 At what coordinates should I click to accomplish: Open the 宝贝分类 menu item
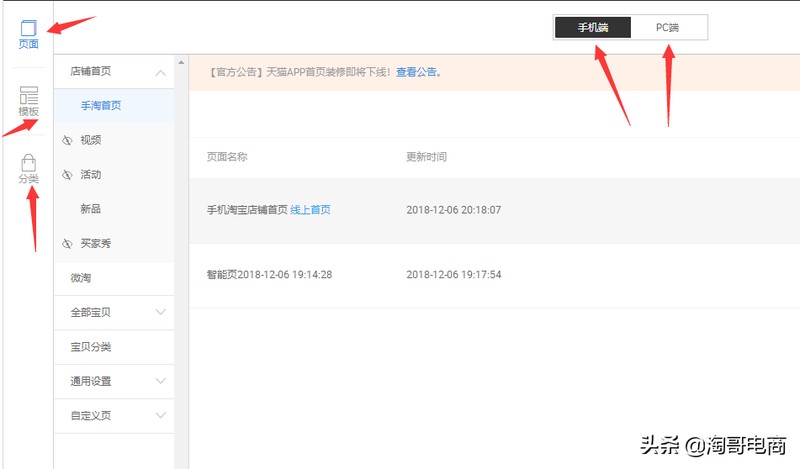tap(114, 347)
